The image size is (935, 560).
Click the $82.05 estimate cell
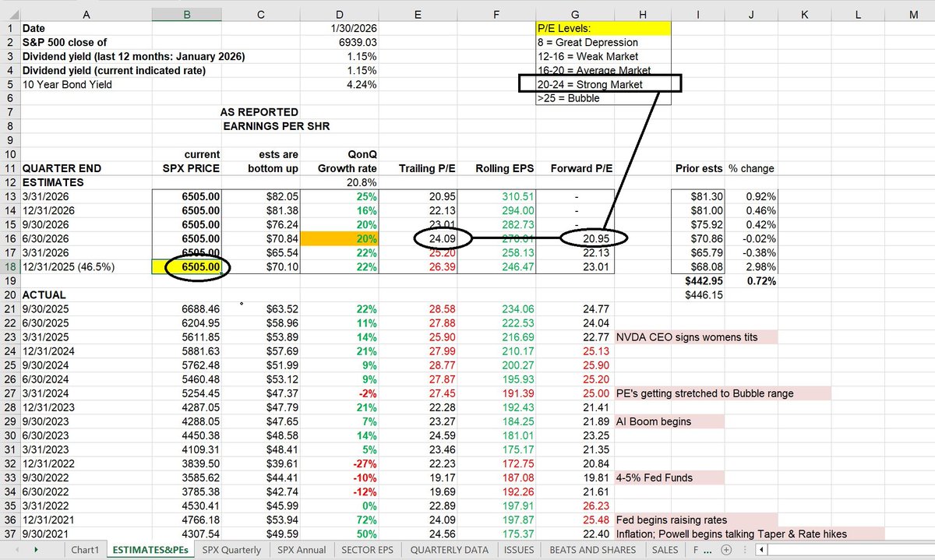(261, 197)
